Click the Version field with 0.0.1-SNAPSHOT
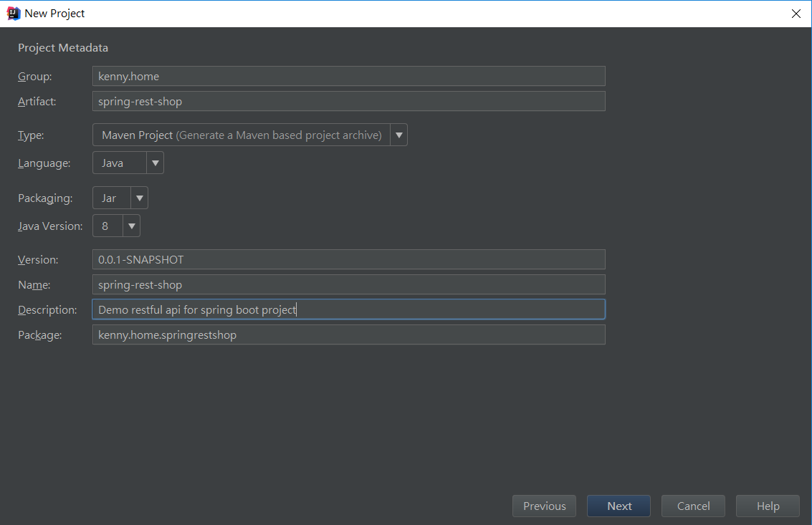812x525 pixels. [348, 259]
